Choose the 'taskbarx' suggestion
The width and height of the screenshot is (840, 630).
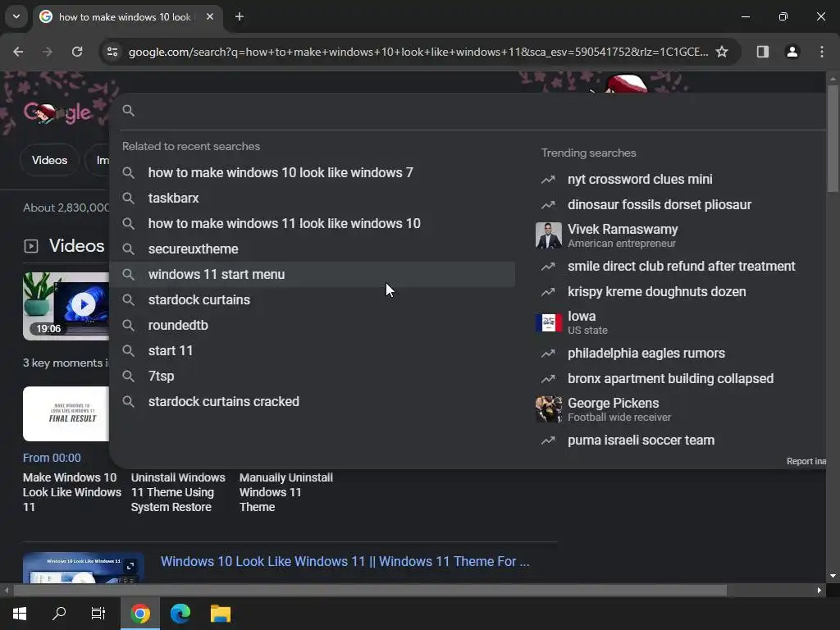click(313, 199)
